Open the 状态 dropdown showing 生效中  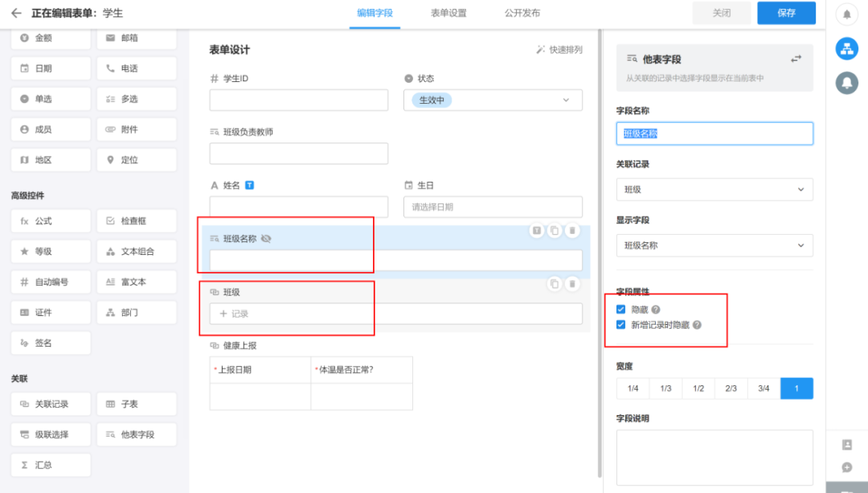click(x=492, y=100)
